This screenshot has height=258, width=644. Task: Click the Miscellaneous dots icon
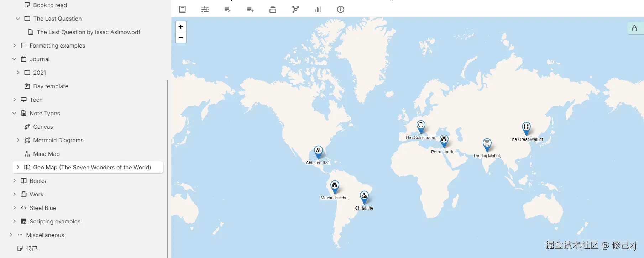pos(20,235)
